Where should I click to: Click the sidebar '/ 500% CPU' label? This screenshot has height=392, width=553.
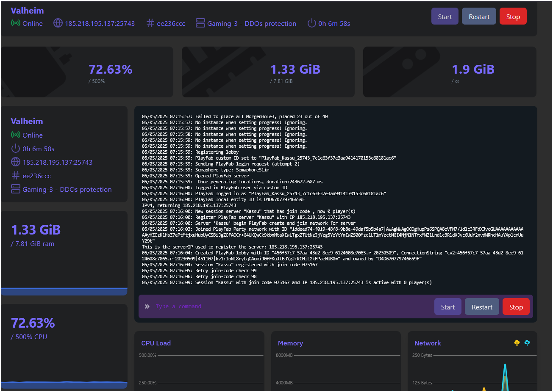pos(29,337)
